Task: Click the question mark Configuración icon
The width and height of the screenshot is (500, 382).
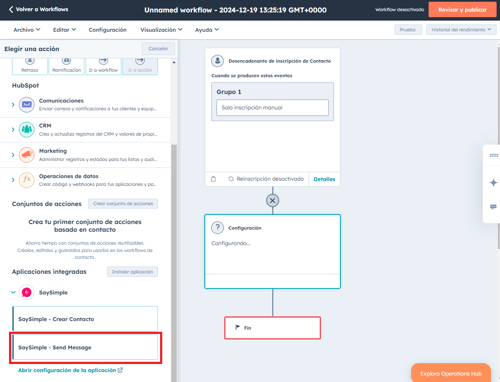Action: pyautogui.click(x=217, y=228)
